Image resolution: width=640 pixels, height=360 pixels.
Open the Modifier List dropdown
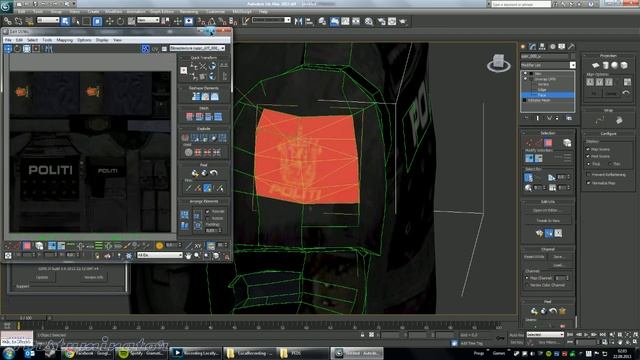click(548, 65)
